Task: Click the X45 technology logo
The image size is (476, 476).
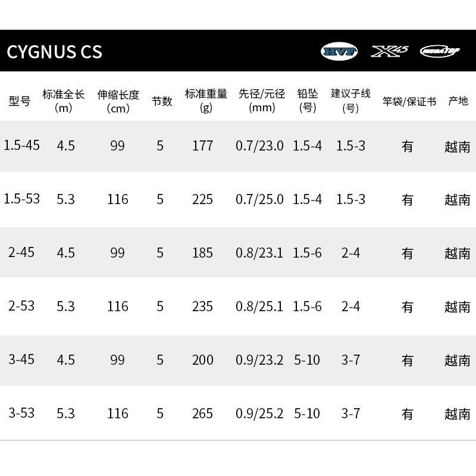Action: click(390, 51)
